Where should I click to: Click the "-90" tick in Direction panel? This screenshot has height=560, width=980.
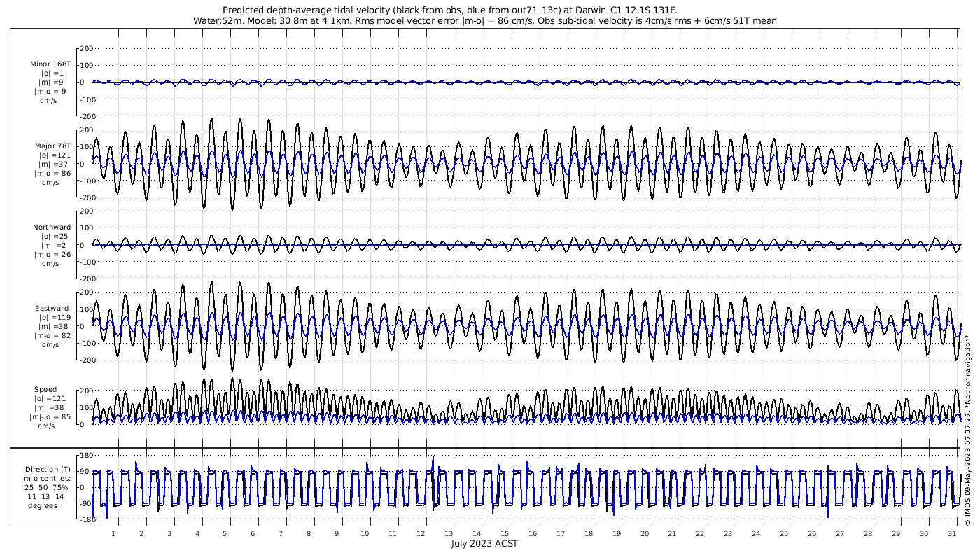[87, 503]
